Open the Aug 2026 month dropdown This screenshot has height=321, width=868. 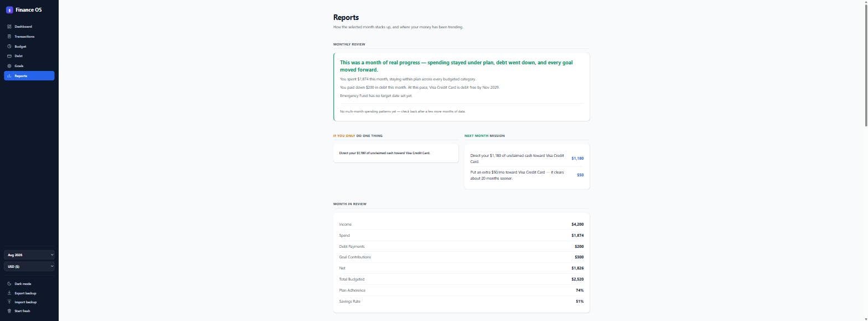coord(29,255)
